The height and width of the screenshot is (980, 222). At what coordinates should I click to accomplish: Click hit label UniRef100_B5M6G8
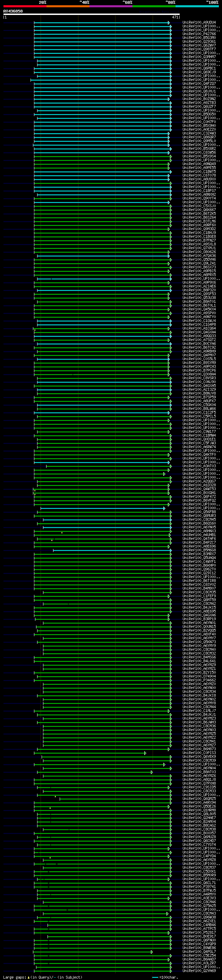click(199, 550)
